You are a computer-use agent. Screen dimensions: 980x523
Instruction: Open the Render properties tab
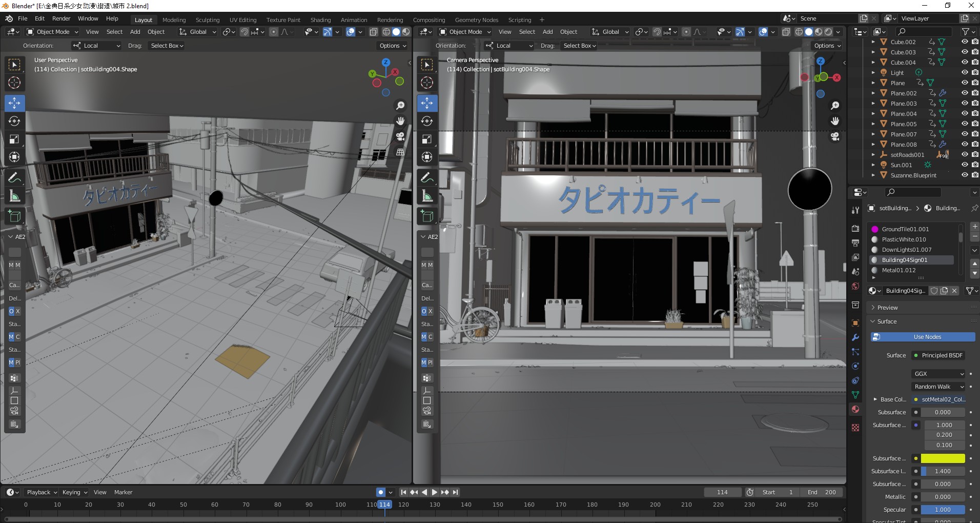coord(855,229)
